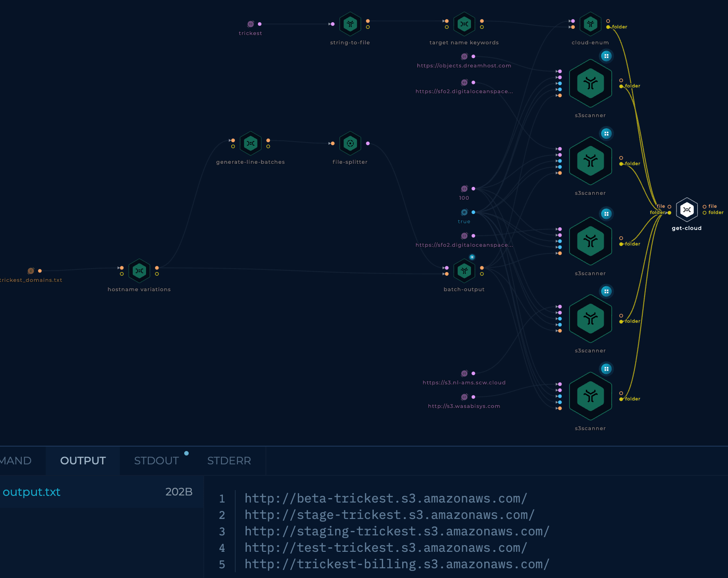Select the '100' value input node
728x578 pixels.
[x=464, y=189]
